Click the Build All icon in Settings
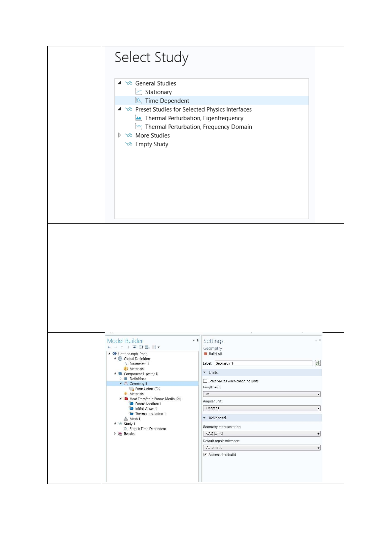This screenshot has width=392, height=554. pos(206,354)
